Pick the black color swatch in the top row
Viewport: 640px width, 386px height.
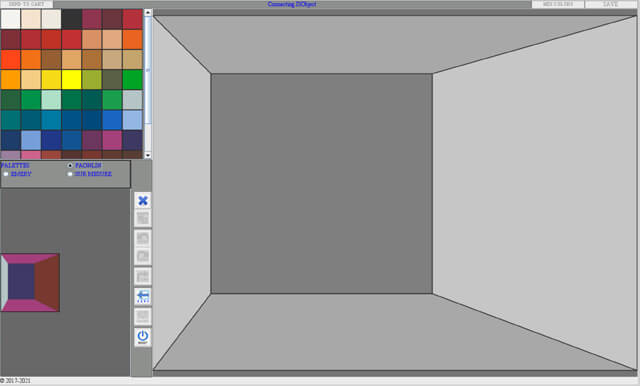(71, 19)
